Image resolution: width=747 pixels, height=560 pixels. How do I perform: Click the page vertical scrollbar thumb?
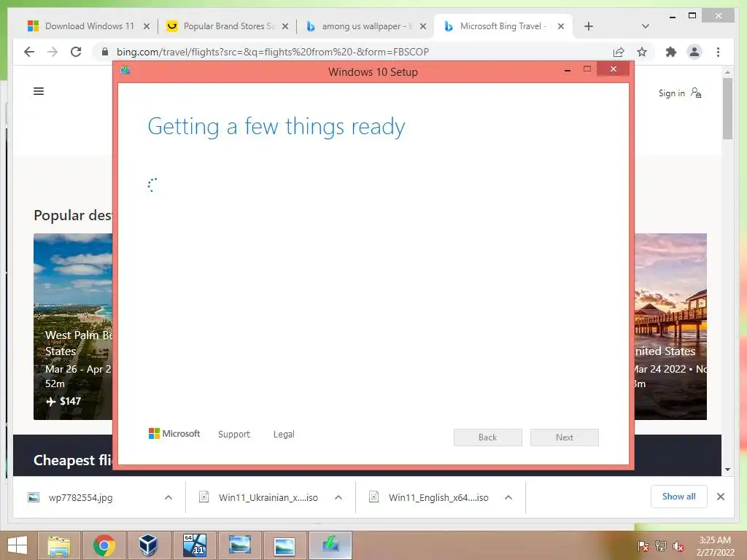coord(727,108)
